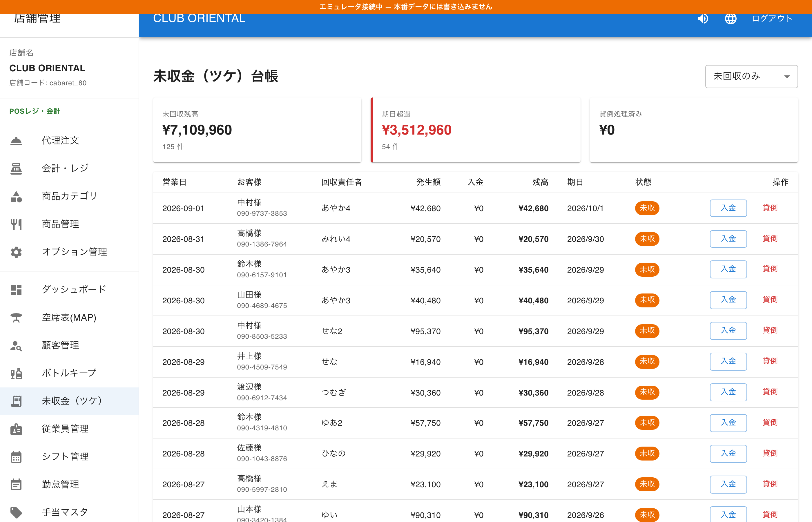Viewport: 812px width, 522px height.
Task: Go to 会計・レジ page
Action: click(69, 168)
